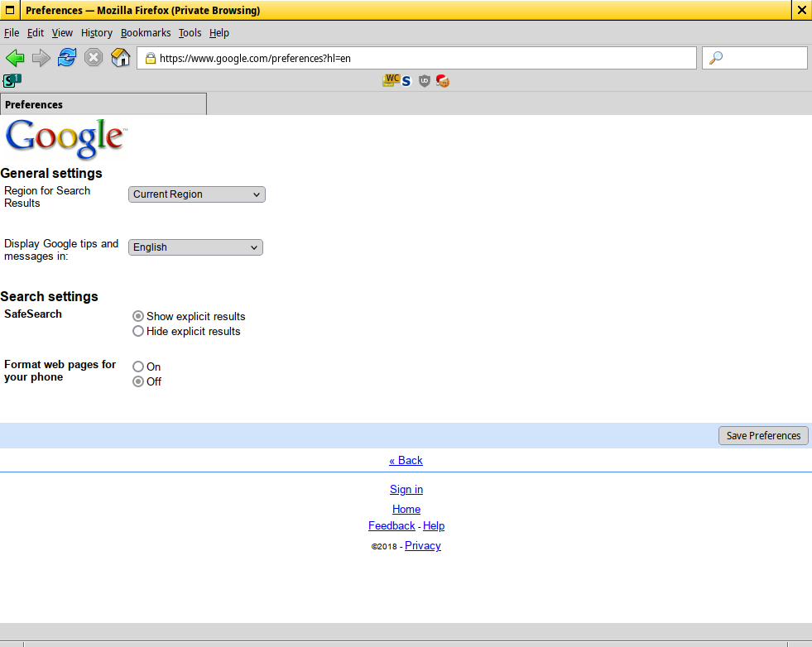Click Region for Search Results label
The width and height of the screenshot is (812, 647).
point(47,197)
